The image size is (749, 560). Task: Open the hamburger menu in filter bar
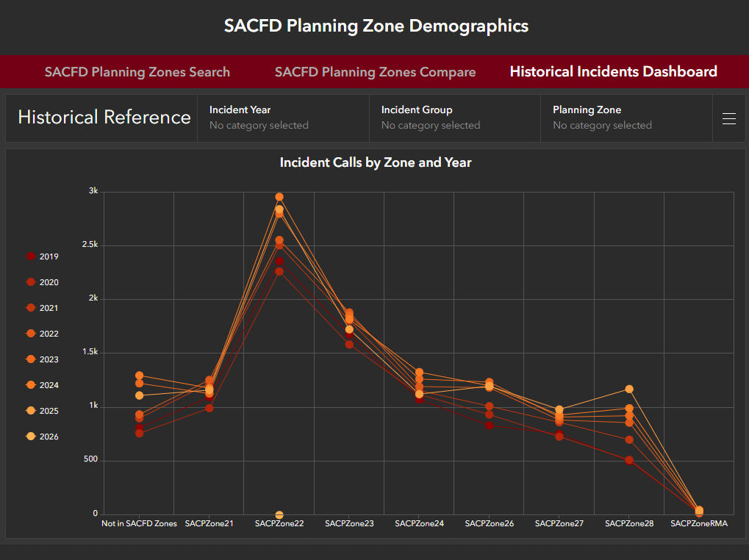point(728,118)
